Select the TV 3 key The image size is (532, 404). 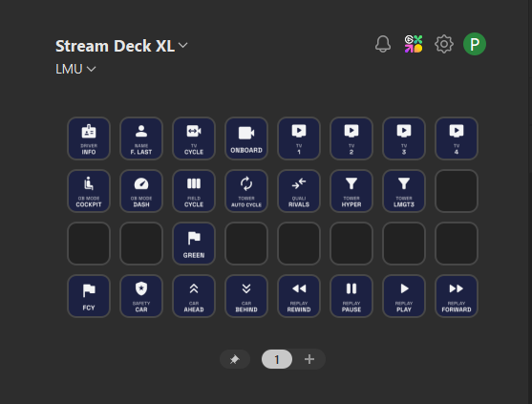404,138
